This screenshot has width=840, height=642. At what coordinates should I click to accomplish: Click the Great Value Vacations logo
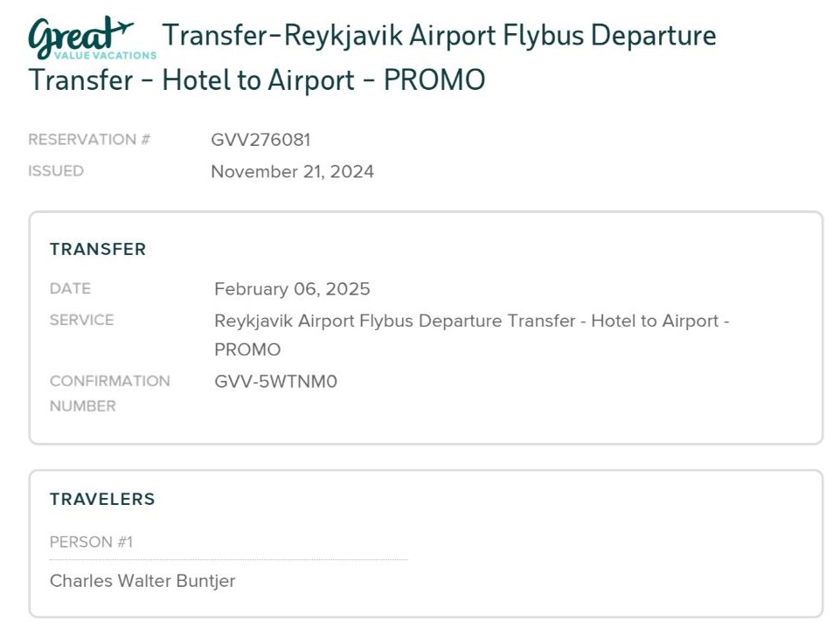point(92,38)
